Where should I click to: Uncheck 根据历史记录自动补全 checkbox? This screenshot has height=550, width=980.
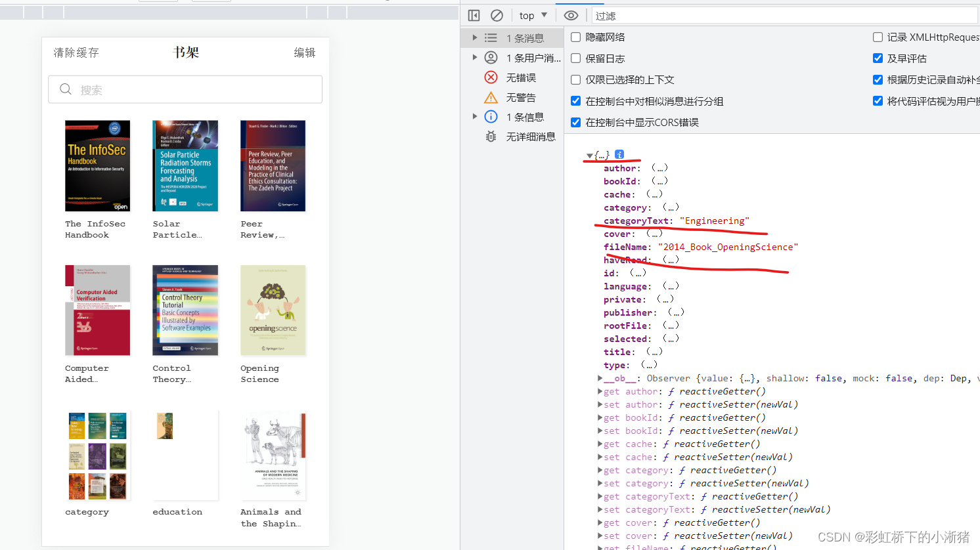(878, 79)
